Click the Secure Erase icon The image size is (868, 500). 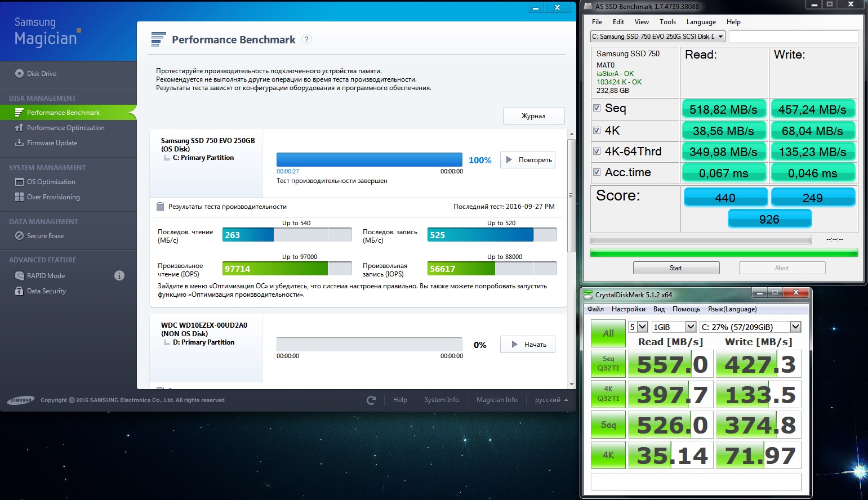[x=19, y=236]
